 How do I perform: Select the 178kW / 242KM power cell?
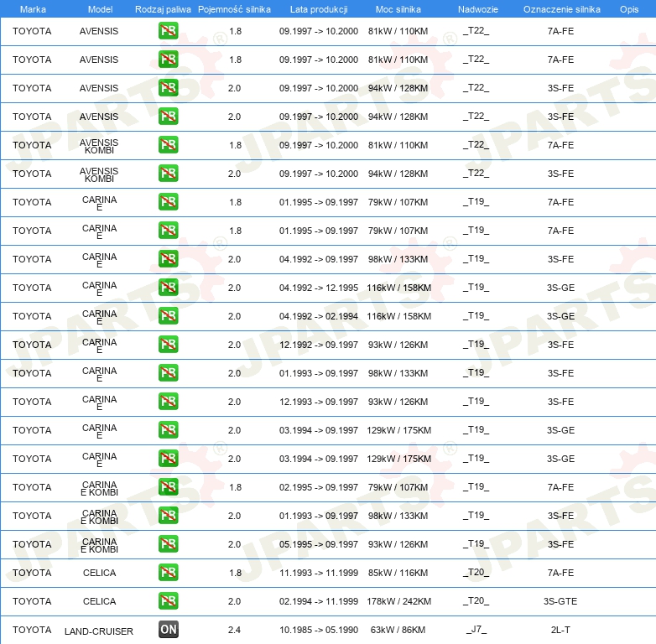(398, 601)
